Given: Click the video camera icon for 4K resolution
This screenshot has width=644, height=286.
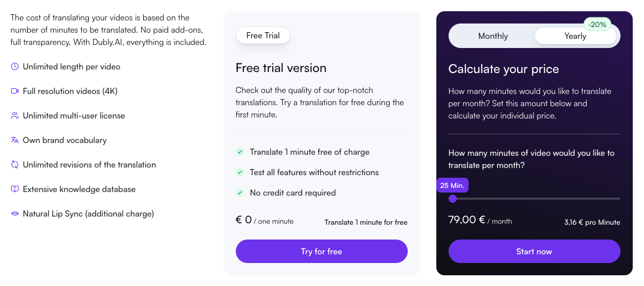Looking at the screenshot, I should click(15, 91).
